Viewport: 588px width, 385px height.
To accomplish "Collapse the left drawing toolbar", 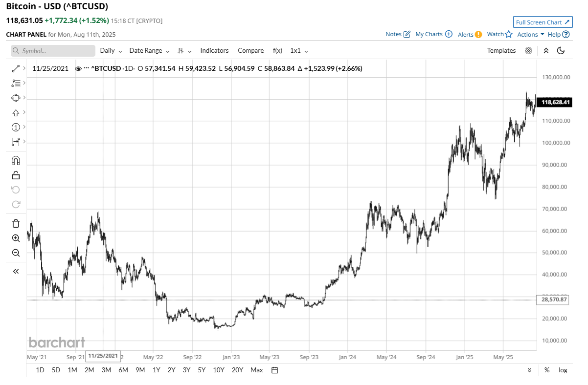I will tap(16, 271).
